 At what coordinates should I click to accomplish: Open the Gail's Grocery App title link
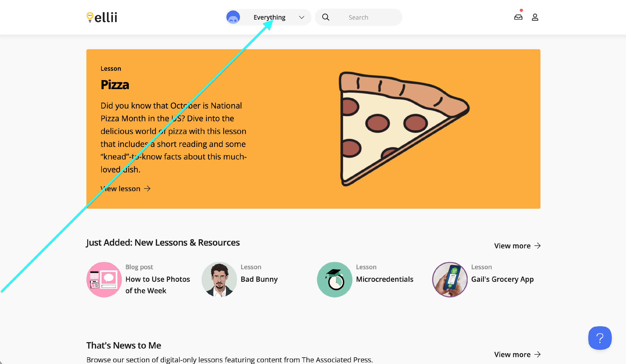502,279
